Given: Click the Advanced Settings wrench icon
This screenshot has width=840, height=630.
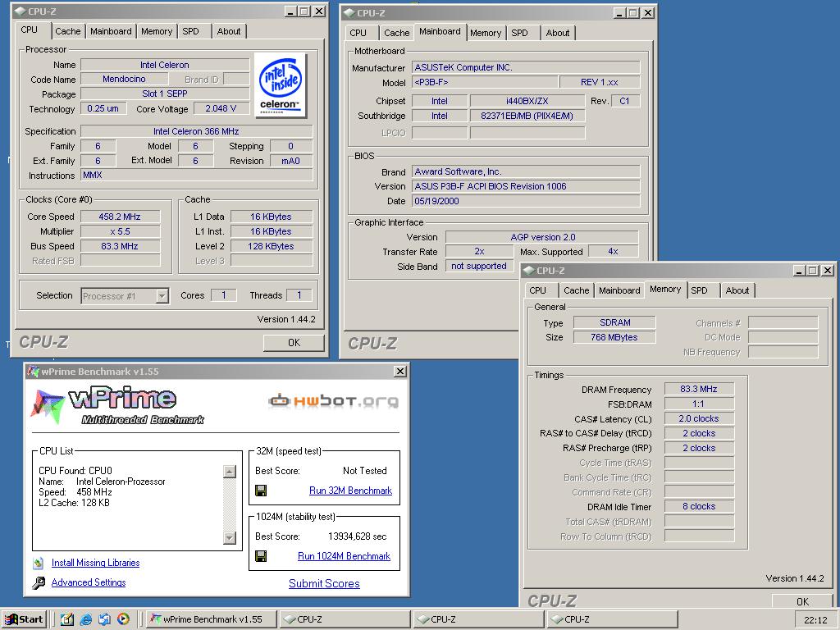Looking at the screenshot, I should click(x=39, y=582).
